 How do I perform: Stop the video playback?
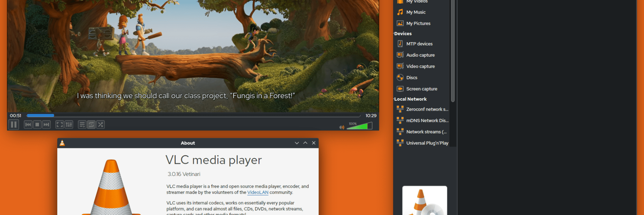pos(37,125)
